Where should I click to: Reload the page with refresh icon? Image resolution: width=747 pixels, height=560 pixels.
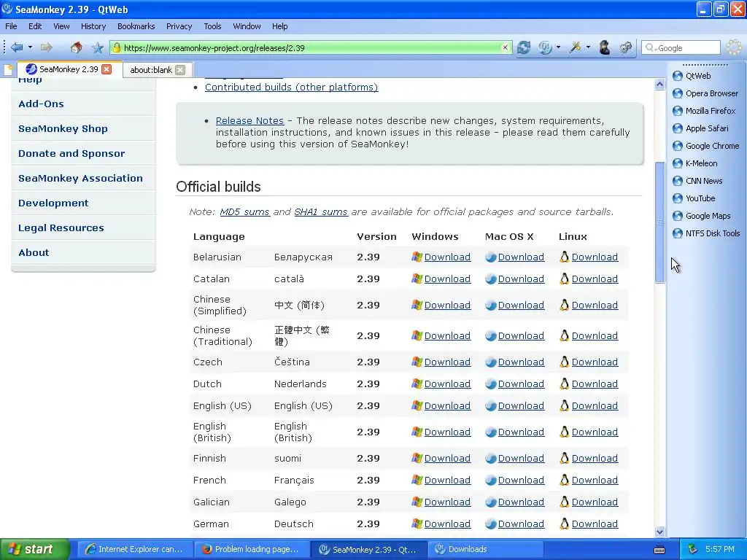[x=524, y=47]
